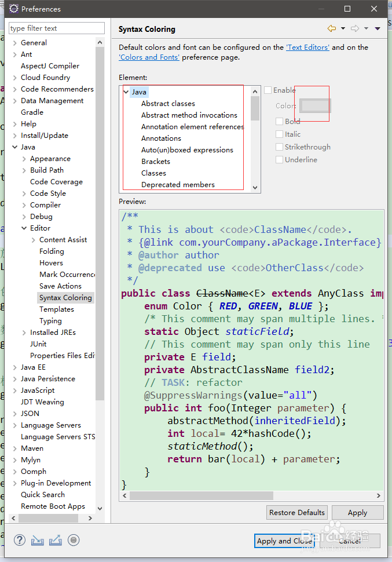Viewport: 392px width, 562px height.
Task: Collapse the Editor node
Action: point(24,228)
